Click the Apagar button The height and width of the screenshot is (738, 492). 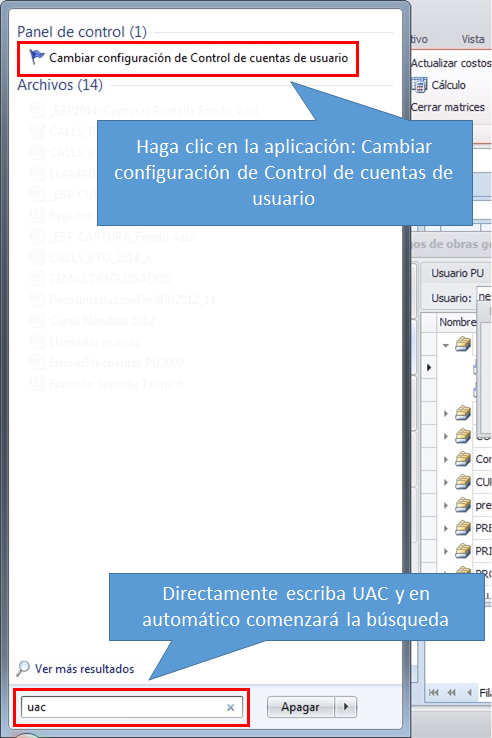[300, 707]
